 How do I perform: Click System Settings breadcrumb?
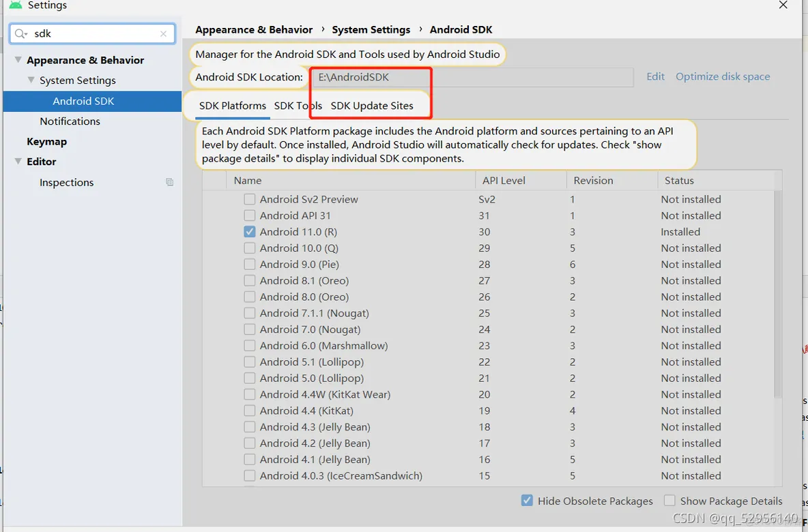click(371, 30)
